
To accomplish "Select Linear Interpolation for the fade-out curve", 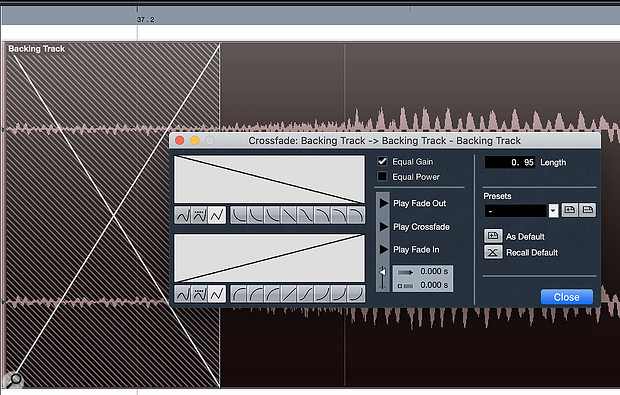I will coord(217,215).
